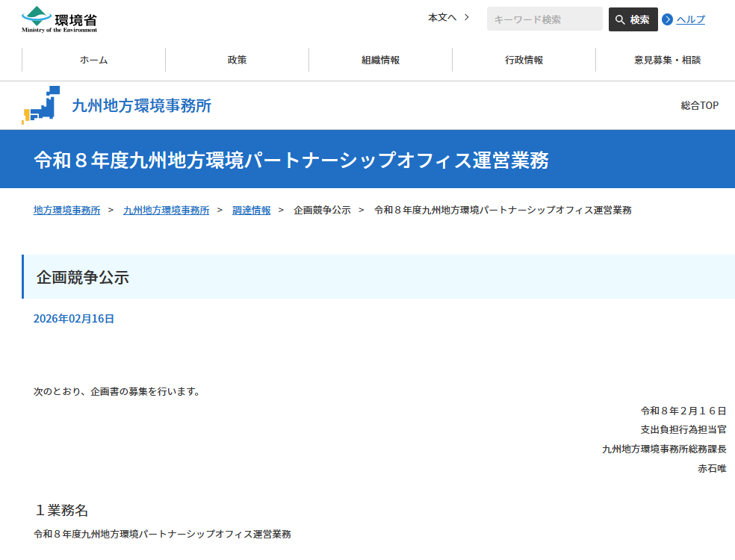The image size is (735, 560).
Task: Type in the キーワード検索 search field
Action: (544, 19)
